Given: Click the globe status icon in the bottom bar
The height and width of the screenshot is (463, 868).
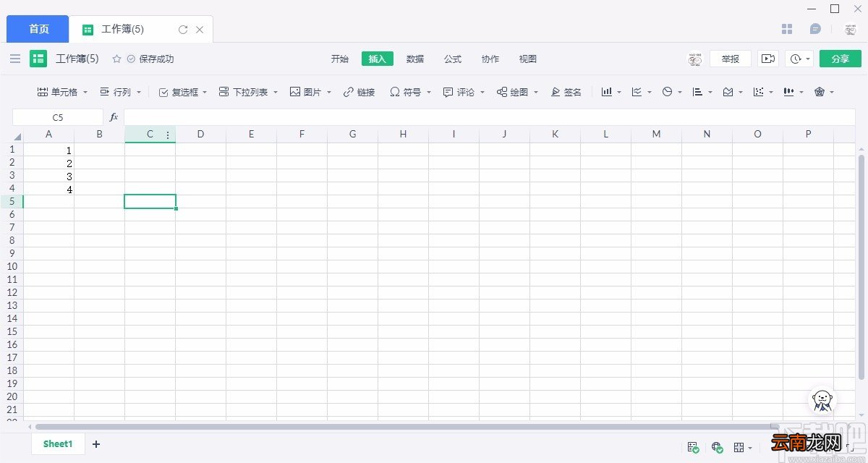Looking at the screenshot, I should coord(717,448).
